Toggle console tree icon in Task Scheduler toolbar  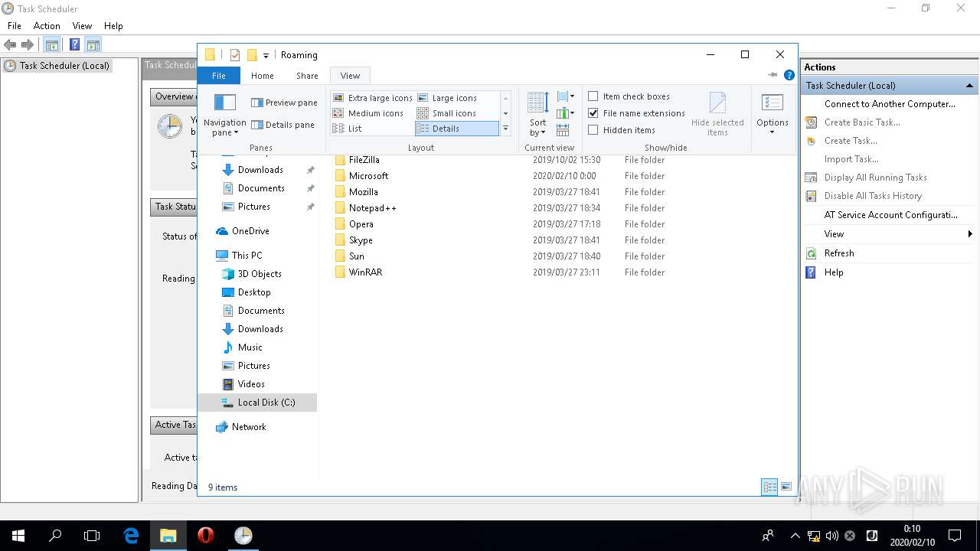(52, 45)
